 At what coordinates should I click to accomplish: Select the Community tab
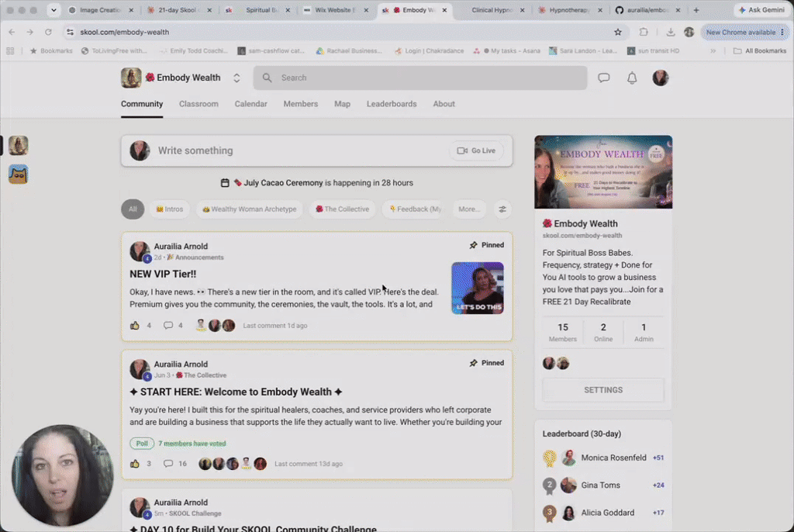pyautogui.click(x=142, y=104)
